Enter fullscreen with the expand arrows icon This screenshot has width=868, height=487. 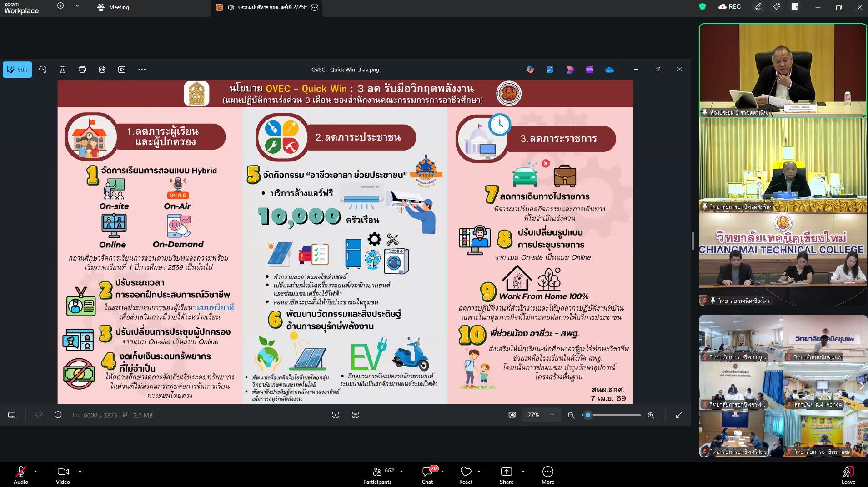pos(679,415)
